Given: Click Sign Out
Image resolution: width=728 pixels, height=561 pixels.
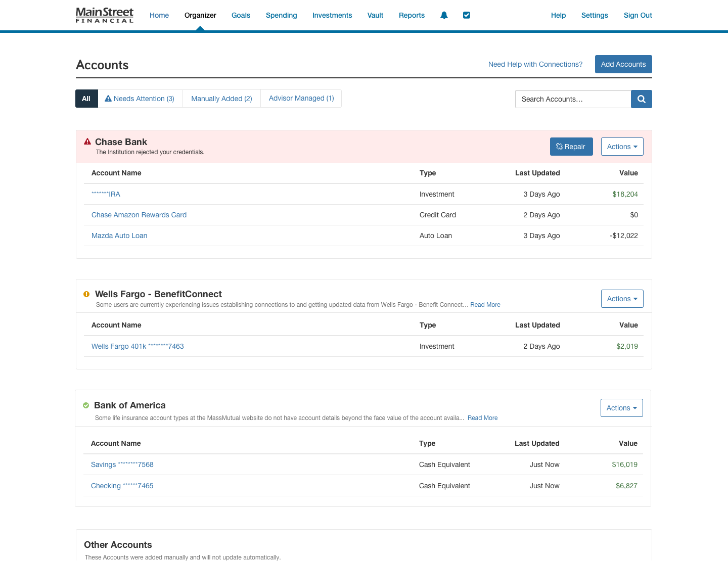Looking at the screenshot, I should pos(638,15).
